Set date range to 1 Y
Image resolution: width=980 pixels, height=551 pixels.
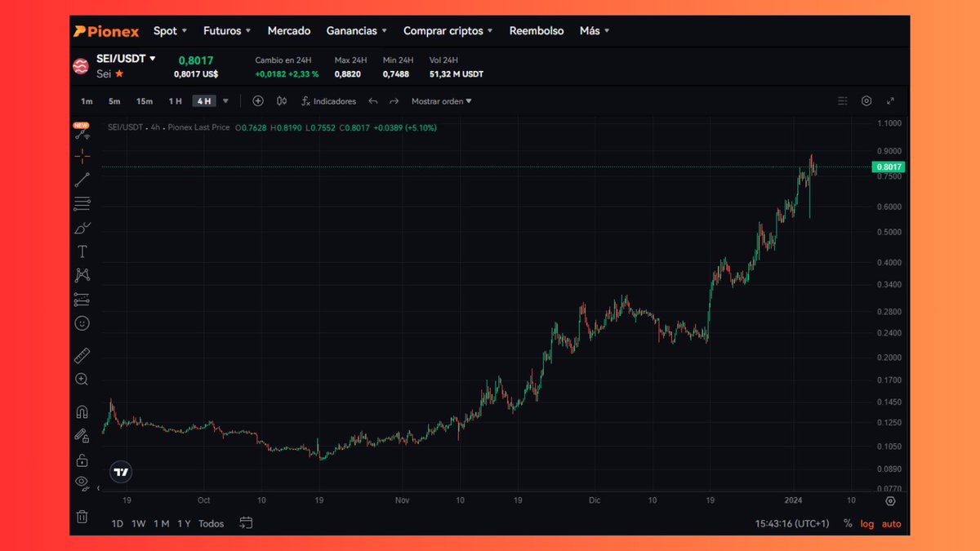pos(184,524)
